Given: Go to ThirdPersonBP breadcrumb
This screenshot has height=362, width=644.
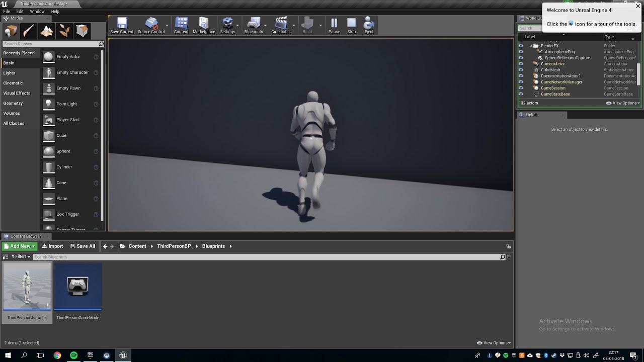Looking at the screenshot, I should point(174,246).
